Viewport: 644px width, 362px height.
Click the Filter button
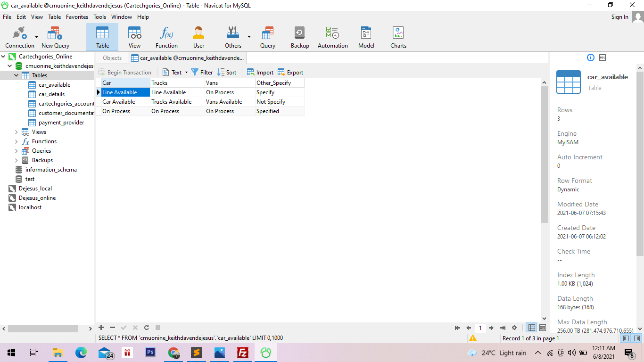[202, 73]
